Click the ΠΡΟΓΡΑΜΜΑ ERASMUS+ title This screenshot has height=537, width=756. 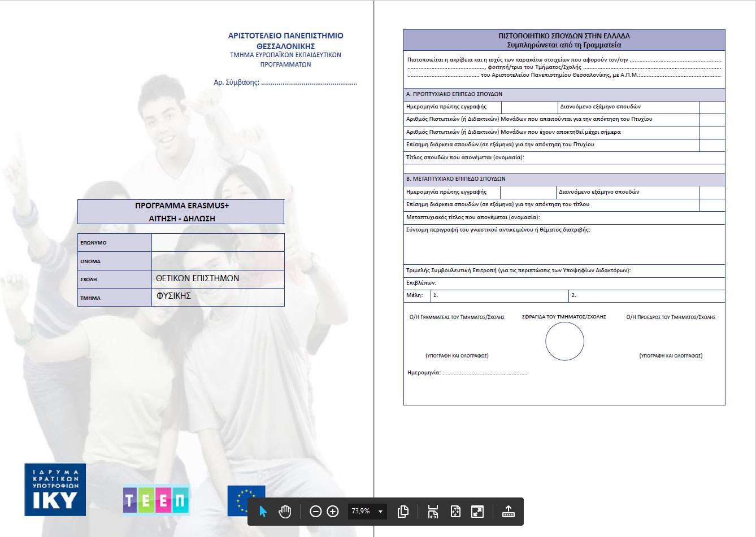coord(182,206)
